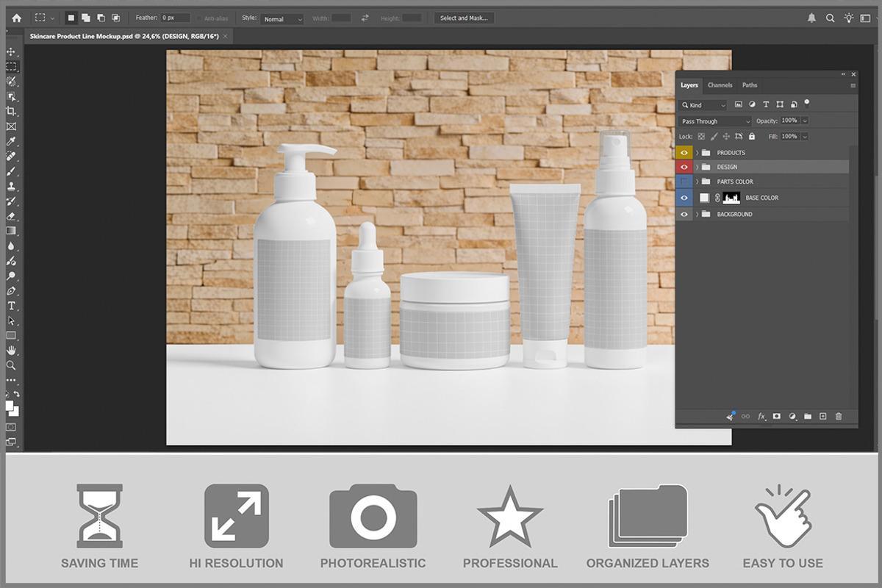Select the Pen tool
The height and width of the screenshot is (588, 882).
click(x=11, y=291)
